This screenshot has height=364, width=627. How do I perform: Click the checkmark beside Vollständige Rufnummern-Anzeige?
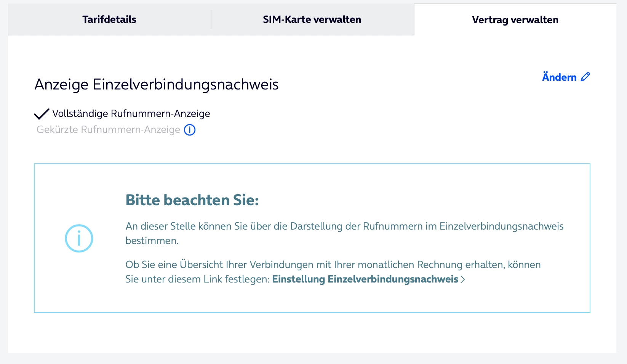click(42, 114)
